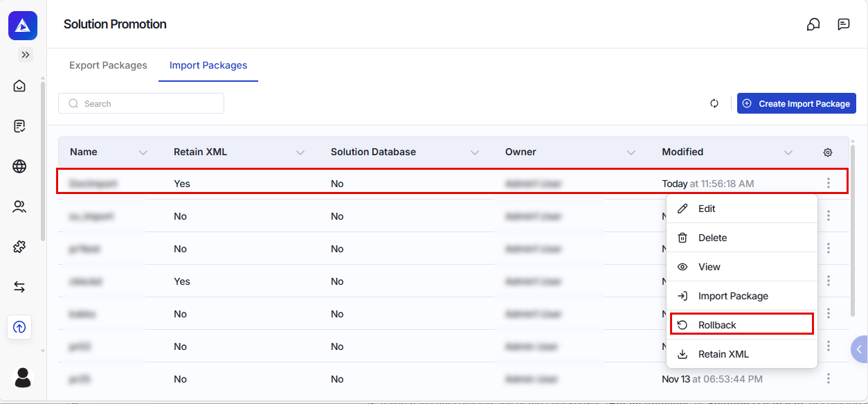Open the Retain XML column dropdown
This screenshot has height=404, width=868.
pos(300,152)
